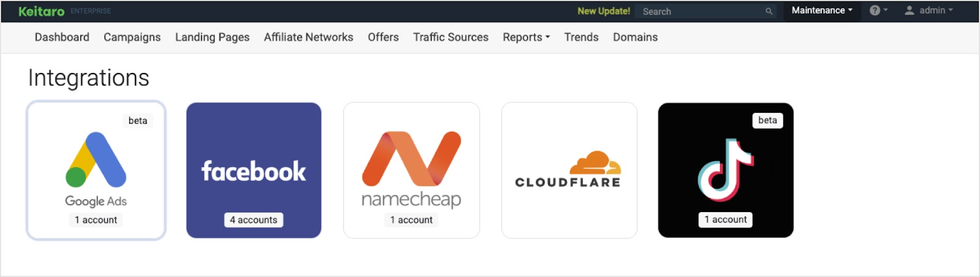Viewport: 980px width, 277px height.
Task: Open the Trends page
Action: [x=581, y=37]
